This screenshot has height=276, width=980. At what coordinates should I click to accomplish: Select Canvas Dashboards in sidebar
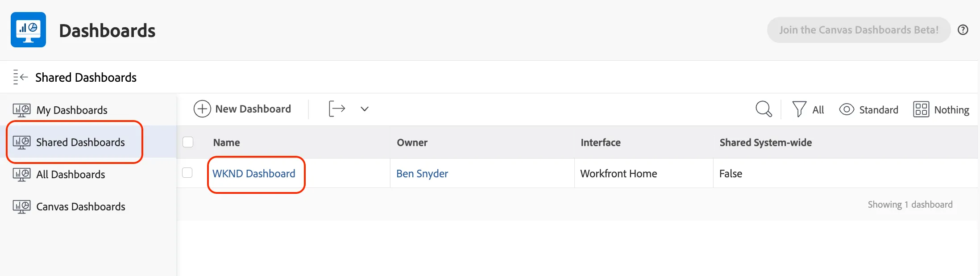[x=81, y=206]
